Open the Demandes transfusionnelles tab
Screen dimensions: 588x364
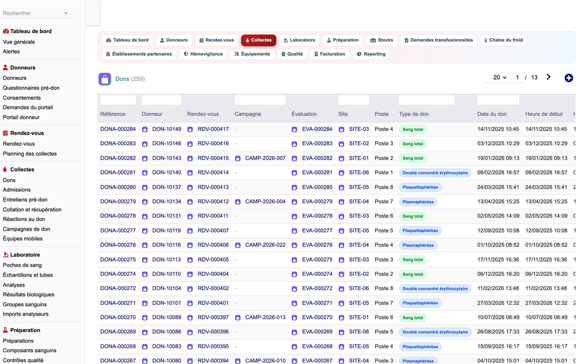pyautogui.click(x=439, y=40)
